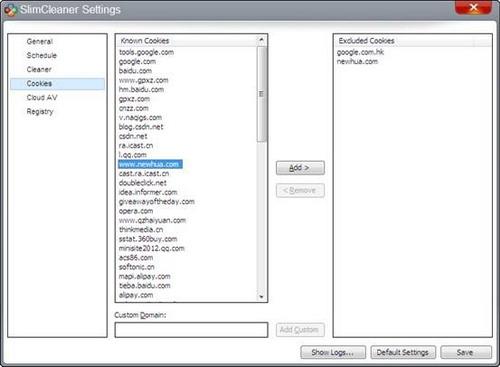Select newhua.com in Excluded Cookies

tap(357, 61)
